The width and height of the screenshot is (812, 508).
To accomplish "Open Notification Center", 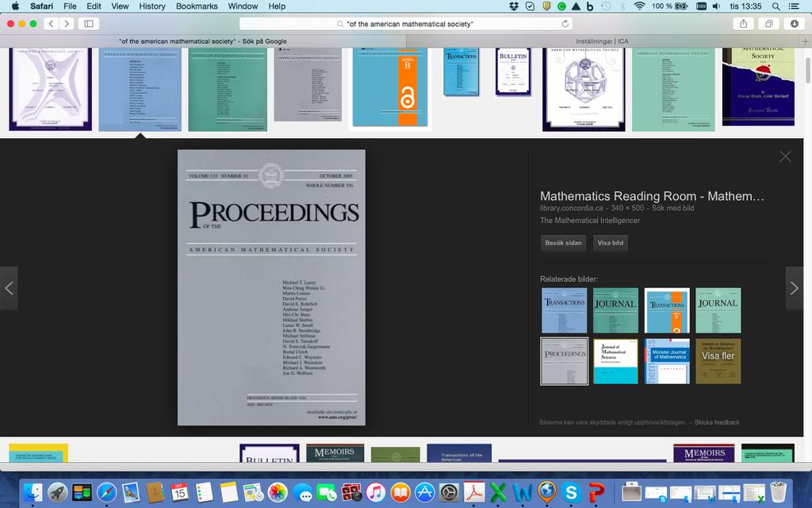I will click(793, 6).
